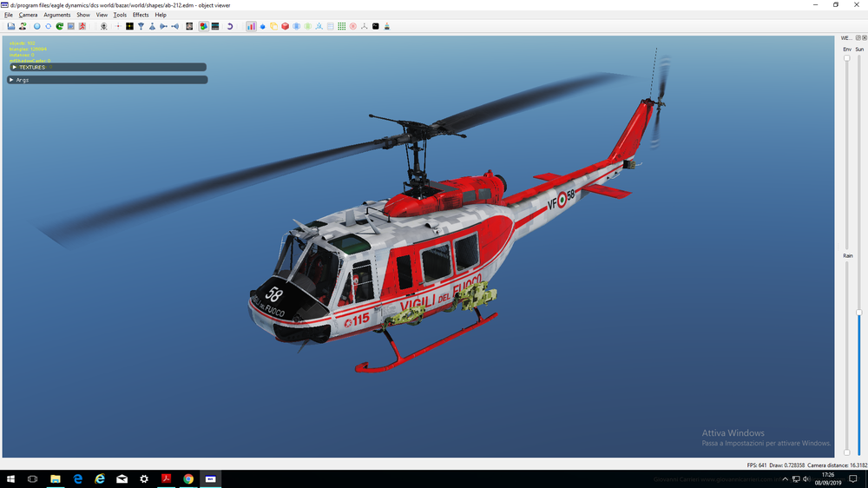868x488 pixels.
Task: Click the blue slider handle under Sun
Action: tap(859, 313)
